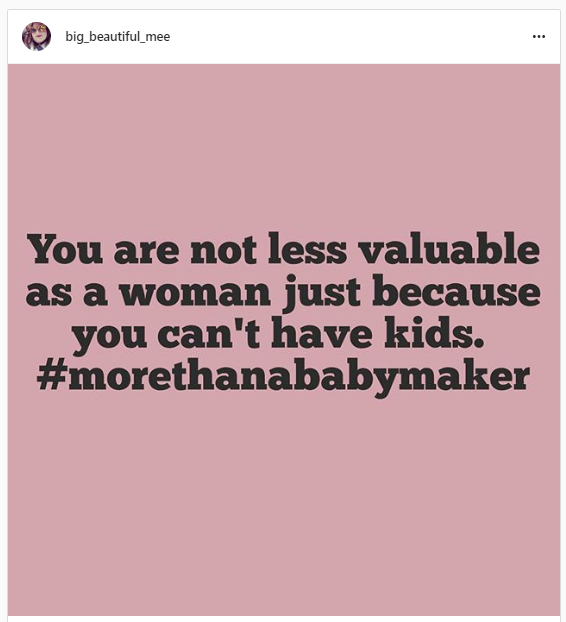
Task: Click the word 'less' in the quote
Action: click(307, 249)
